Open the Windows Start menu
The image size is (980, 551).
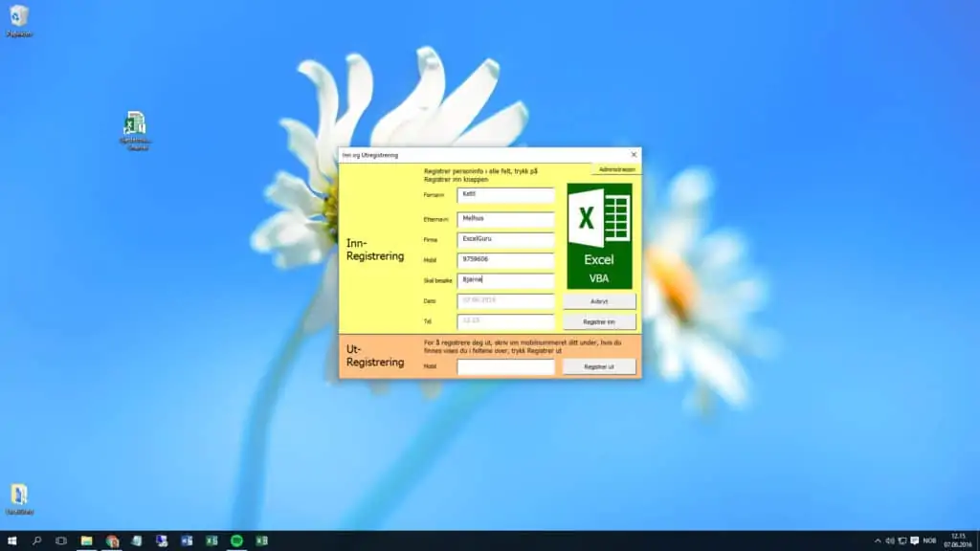pyautogui.click(x=11, y=540)
